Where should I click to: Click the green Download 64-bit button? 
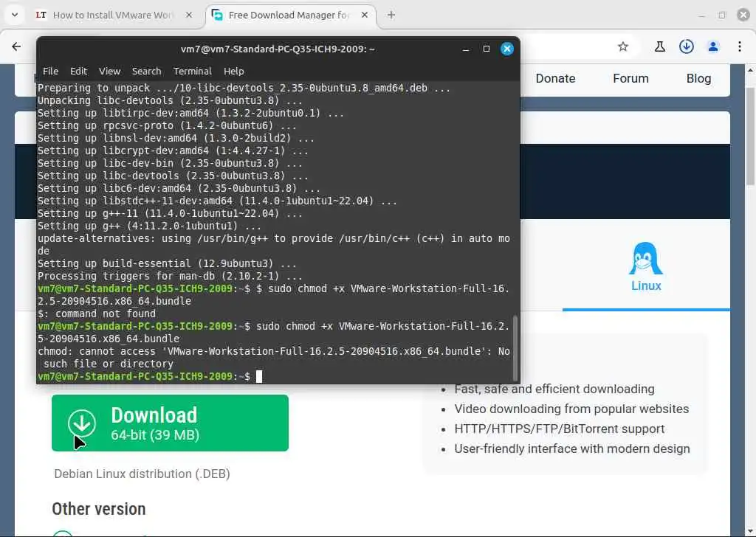click(x=170, y=423)
